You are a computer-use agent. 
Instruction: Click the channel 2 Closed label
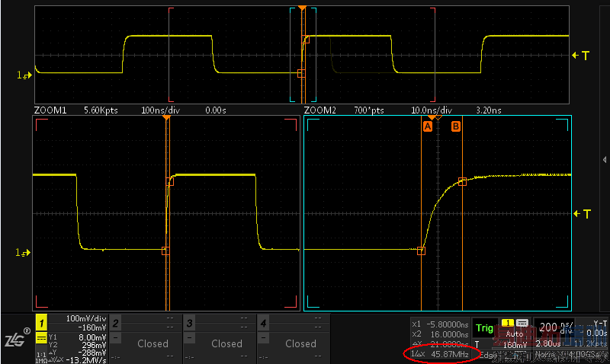click(153, 343)
